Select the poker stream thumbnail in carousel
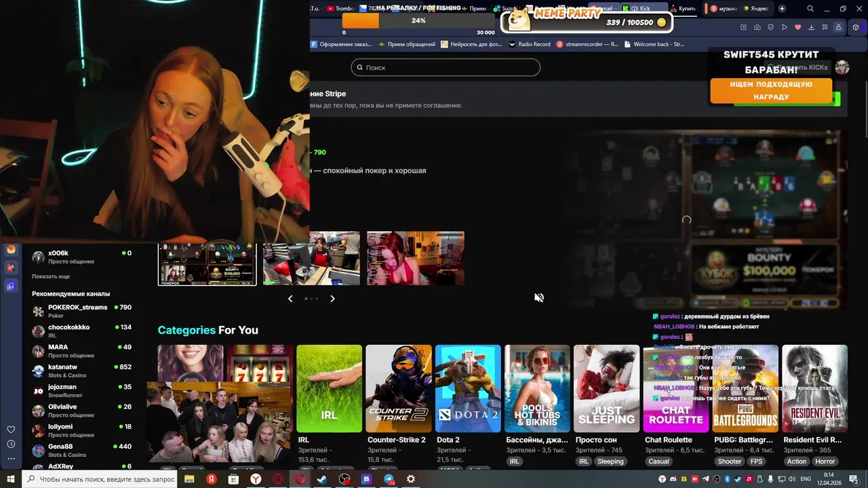 (208, 264)
